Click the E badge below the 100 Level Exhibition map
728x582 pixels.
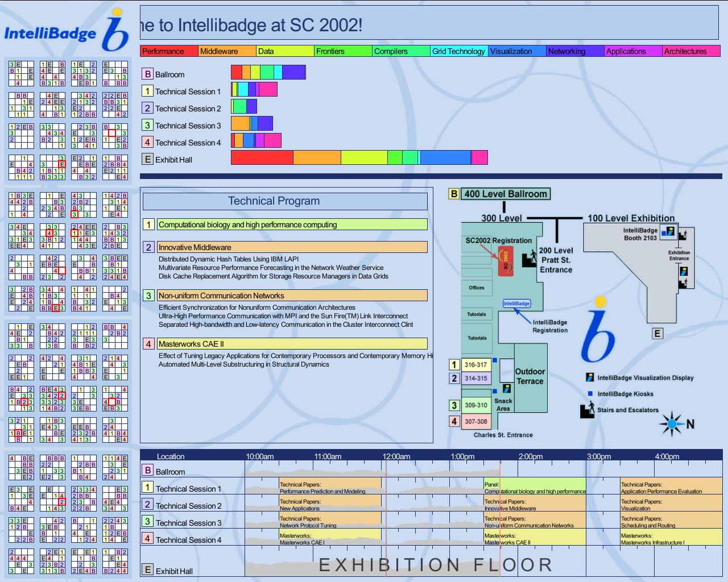pyautogui.click(x=657, y=334)
